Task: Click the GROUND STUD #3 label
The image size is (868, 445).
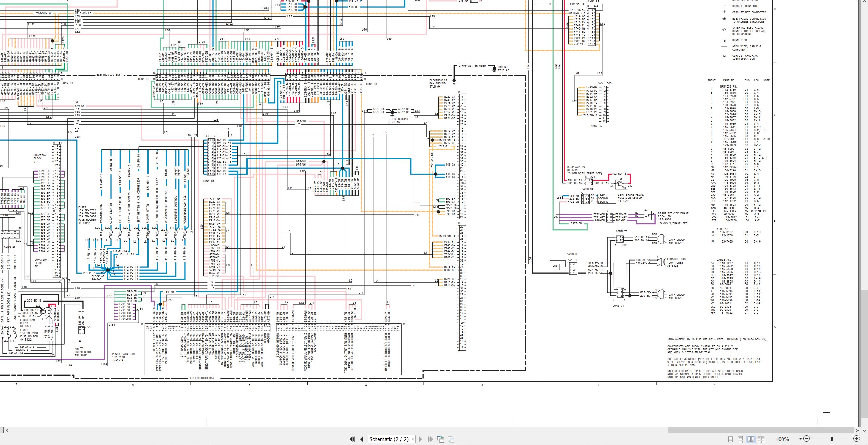Action: point(503,69)
